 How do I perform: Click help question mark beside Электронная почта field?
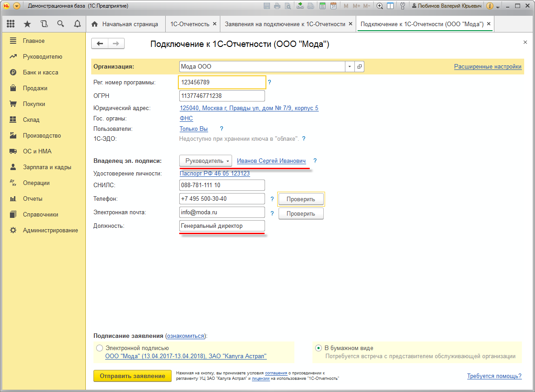[272, 213]
